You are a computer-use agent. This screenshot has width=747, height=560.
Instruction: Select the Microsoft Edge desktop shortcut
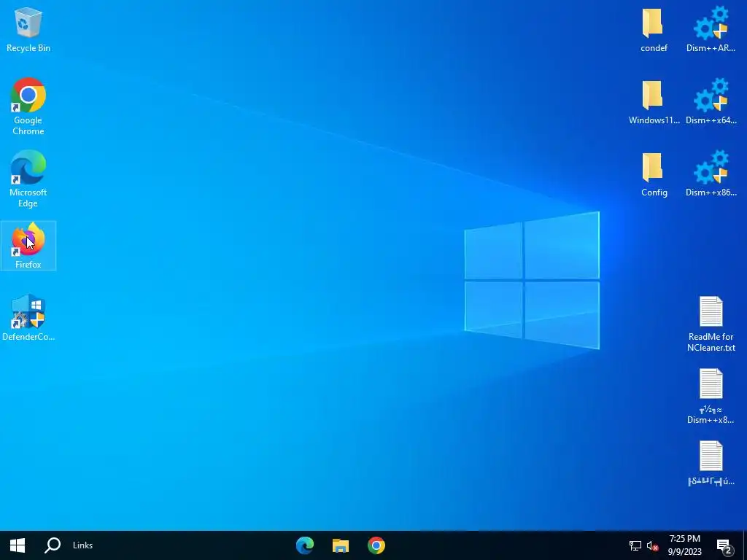pos(28,179)
